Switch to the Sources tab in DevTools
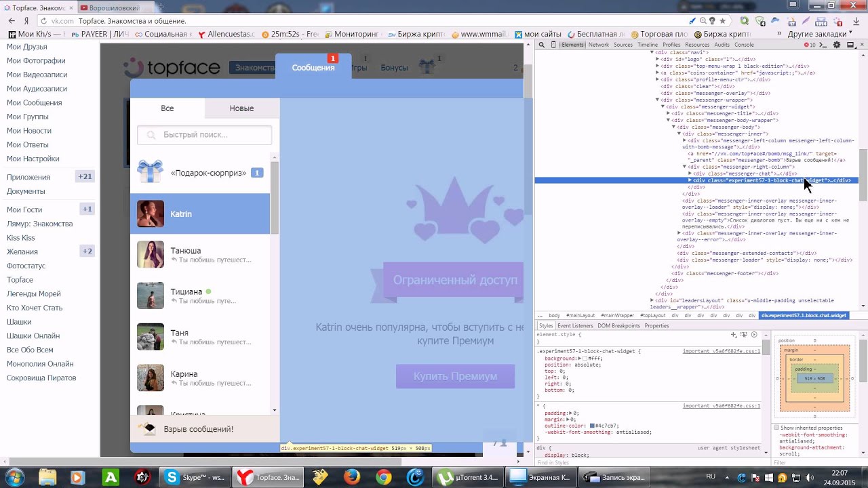This screenshot has height=488, width=868. tap(623, 45)
